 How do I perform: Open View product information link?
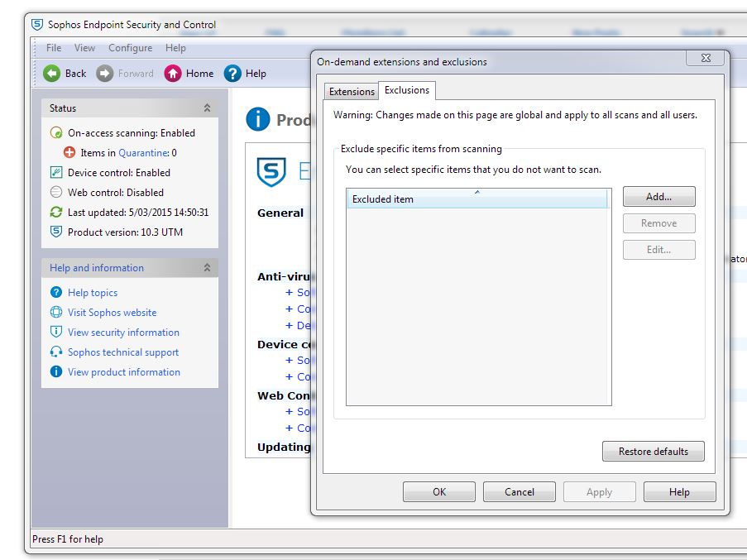(x=124, y=372)
